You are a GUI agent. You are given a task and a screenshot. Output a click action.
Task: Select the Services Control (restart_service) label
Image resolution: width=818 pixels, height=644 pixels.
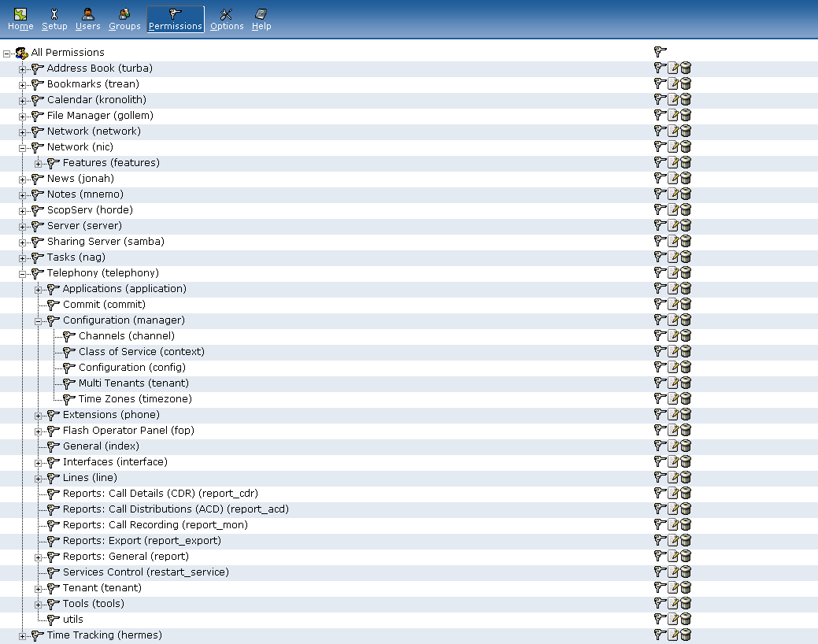(x=146, y=572)
